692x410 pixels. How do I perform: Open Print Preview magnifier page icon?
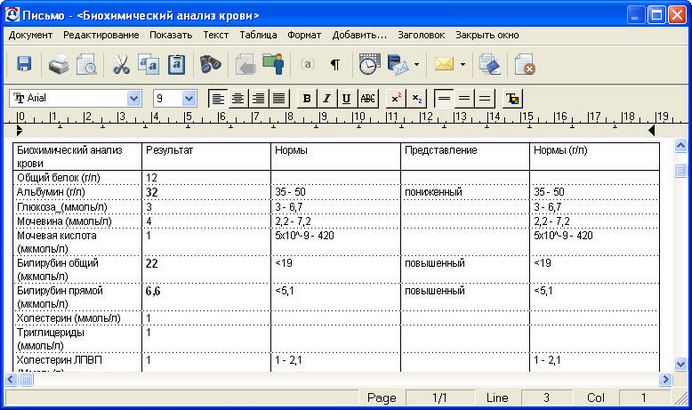86,64
